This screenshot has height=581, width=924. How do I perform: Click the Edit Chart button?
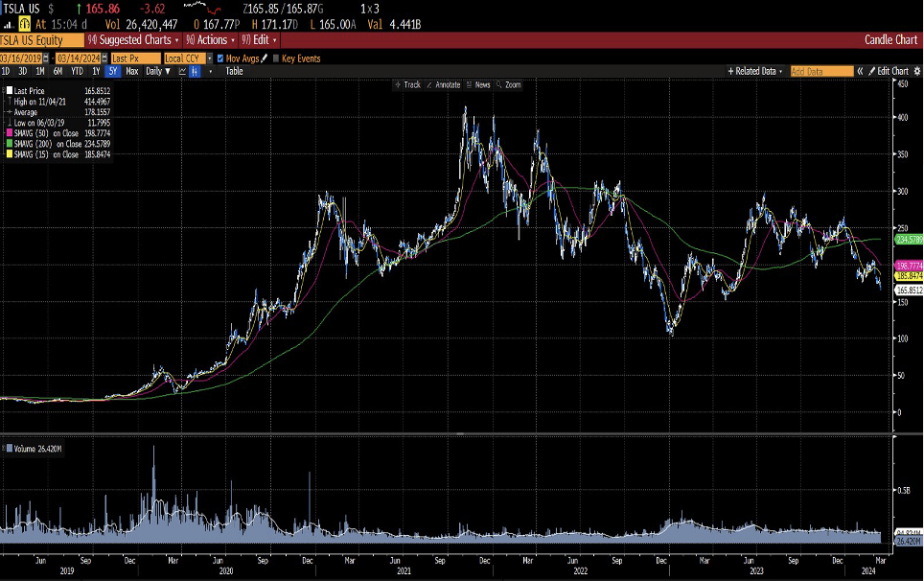tap(889, 71)
